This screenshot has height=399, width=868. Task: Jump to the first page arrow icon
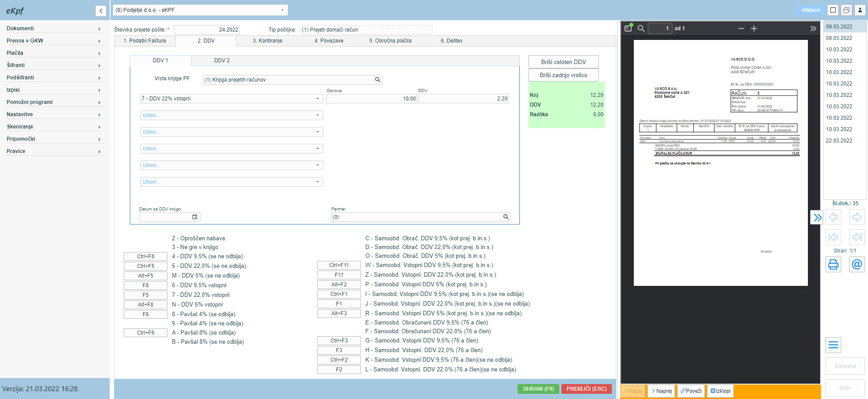point(833,237)
